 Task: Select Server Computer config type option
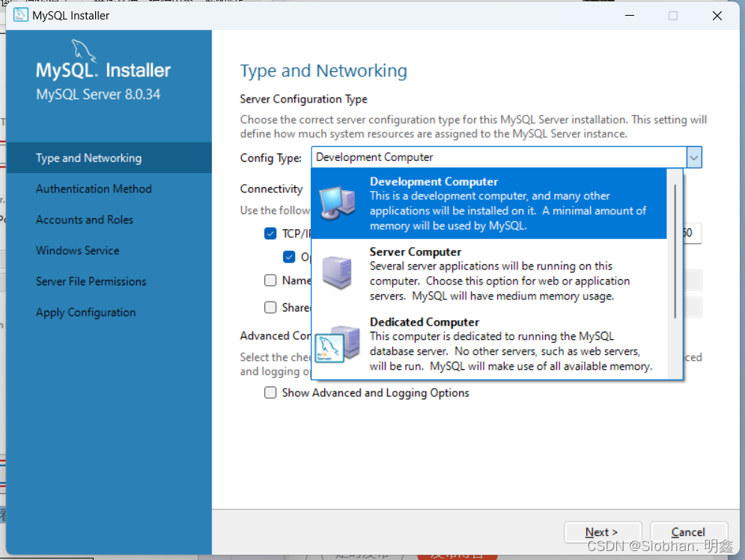pos(489,273)
